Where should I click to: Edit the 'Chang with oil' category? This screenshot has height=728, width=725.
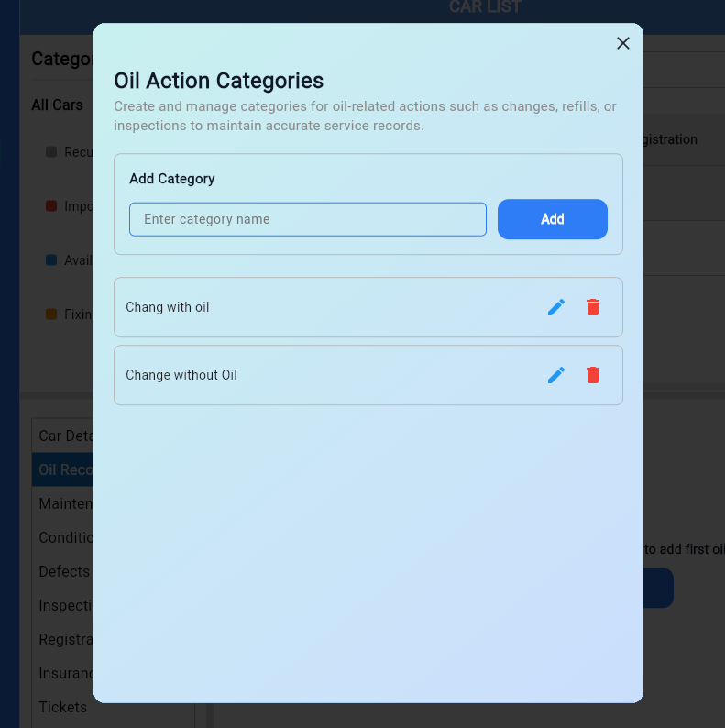coord(556,307)
